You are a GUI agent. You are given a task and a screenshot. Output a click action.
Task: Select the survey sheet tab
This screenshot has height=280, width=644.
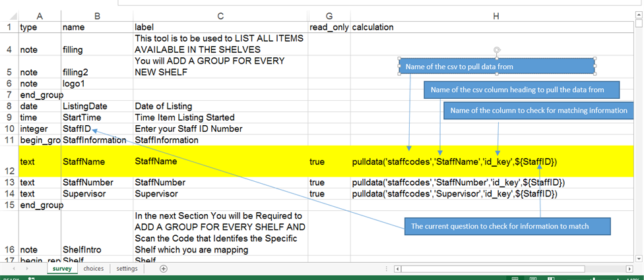coord(62,269)
